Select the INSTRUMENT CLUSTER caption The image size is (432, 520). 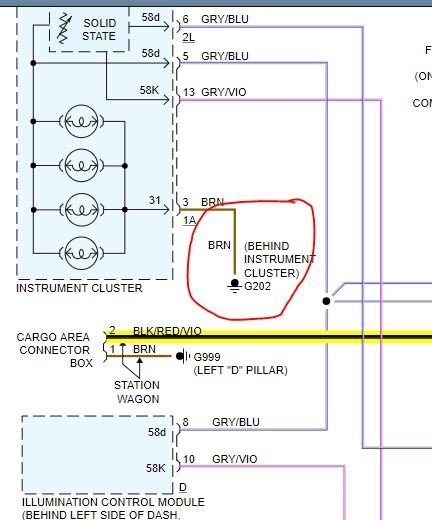[79, 288]
